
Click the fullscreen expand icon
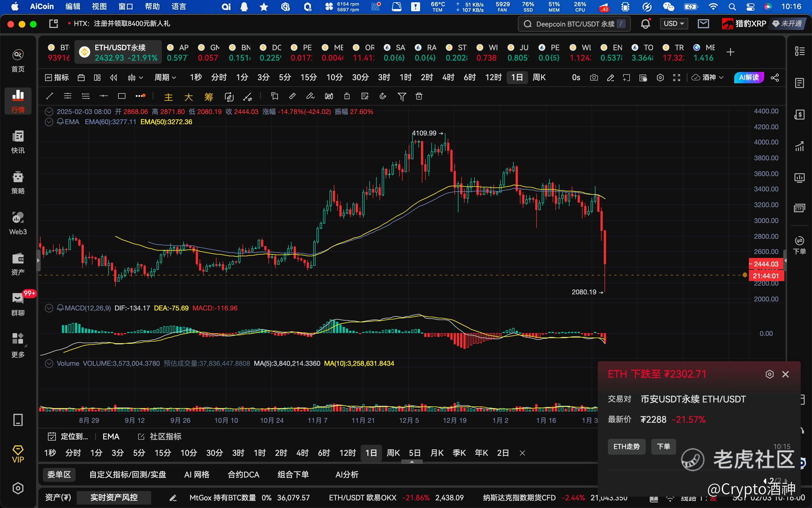(676, 78)
